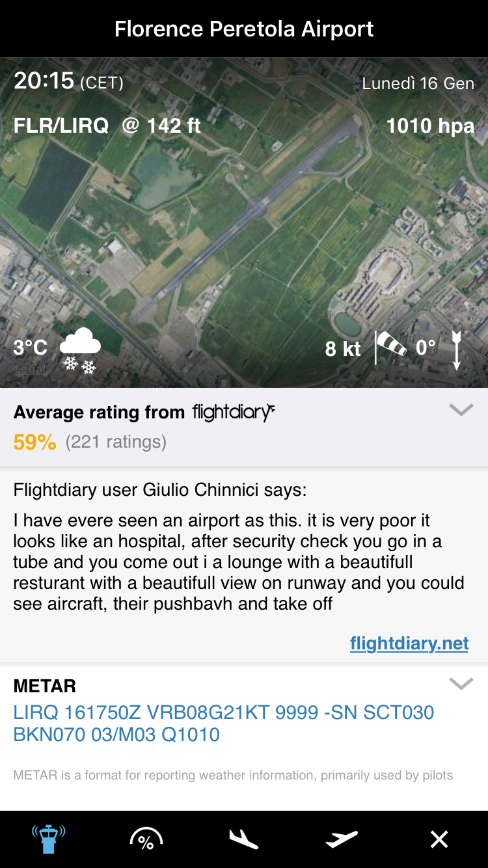Screen dimensions: 488x868
Task: Tap the FLR/LIRQ airport code label
Action: click(61, 126)
